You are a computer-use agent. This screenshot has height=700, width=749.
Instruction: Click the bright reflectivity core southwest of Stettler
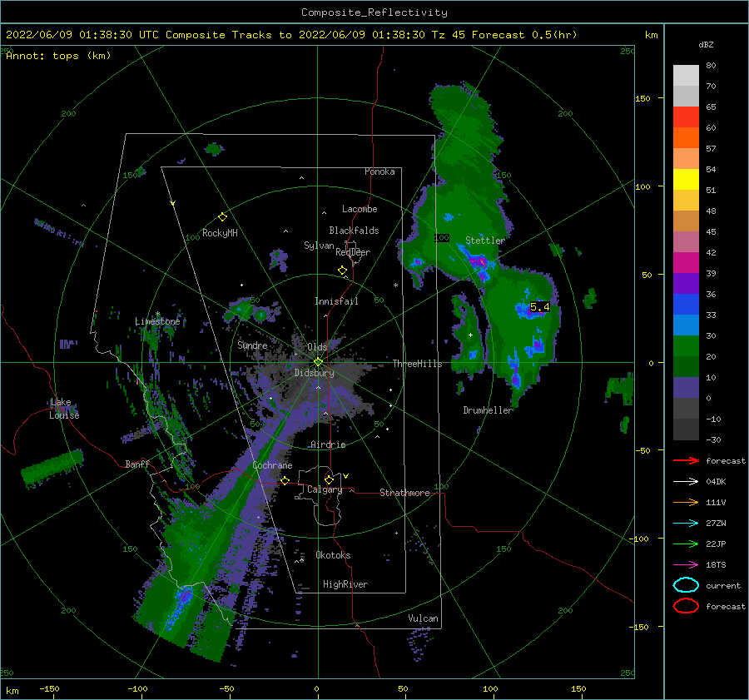click(x=479, y=261)
